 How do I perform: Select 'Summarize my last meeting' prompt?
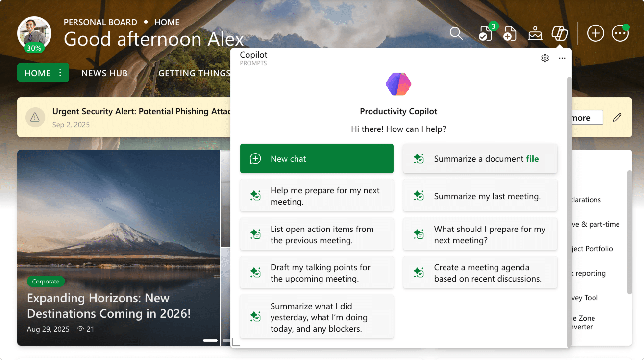480,196
